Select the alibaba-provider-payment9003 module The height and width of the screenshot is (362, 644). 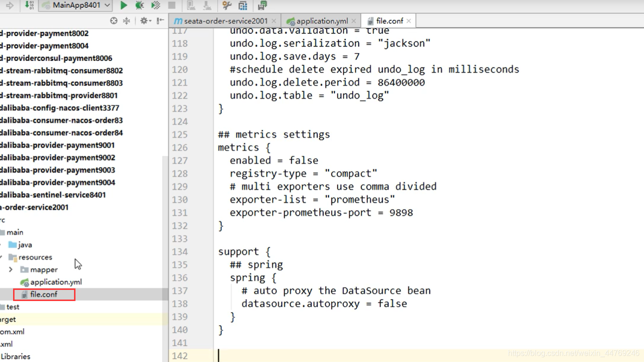click(58, 170)
